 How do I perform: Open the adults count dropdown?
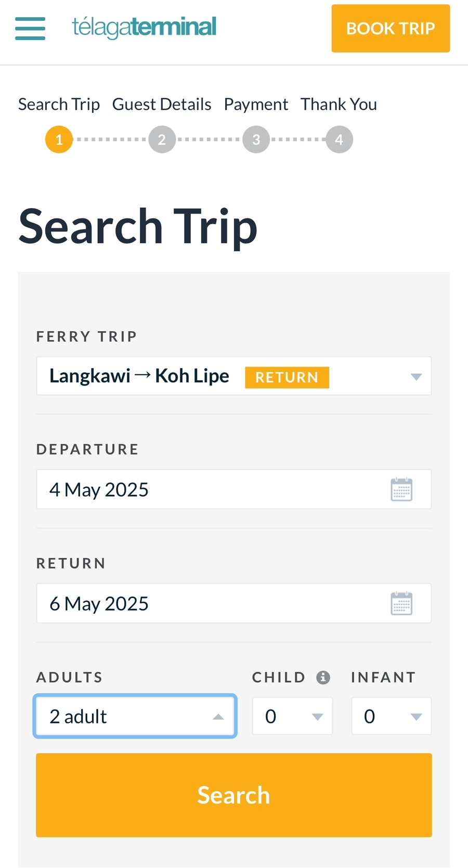[x=135, y=716]
